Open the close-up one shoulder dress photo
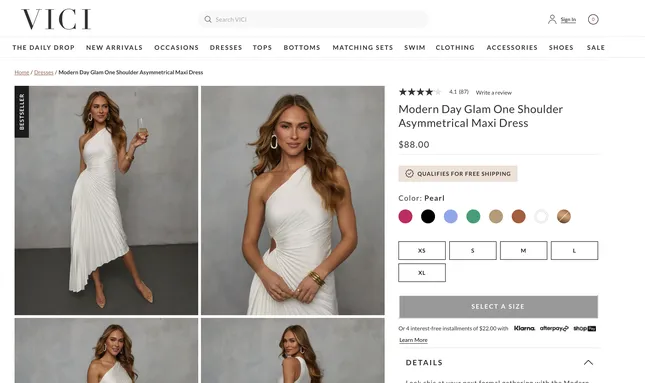Image resolution: width=645 pixels, height=383 pixels. 293,200
